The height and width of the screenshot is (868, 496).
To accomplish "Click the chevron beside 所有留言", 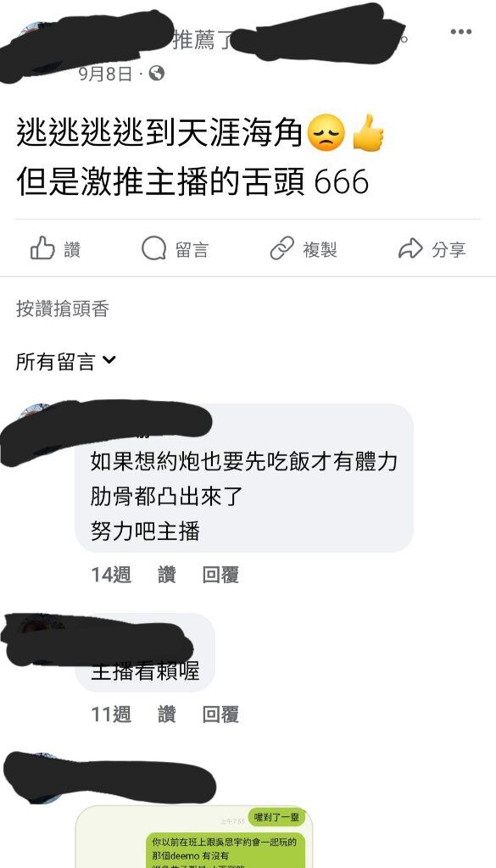I will (109, 359).
